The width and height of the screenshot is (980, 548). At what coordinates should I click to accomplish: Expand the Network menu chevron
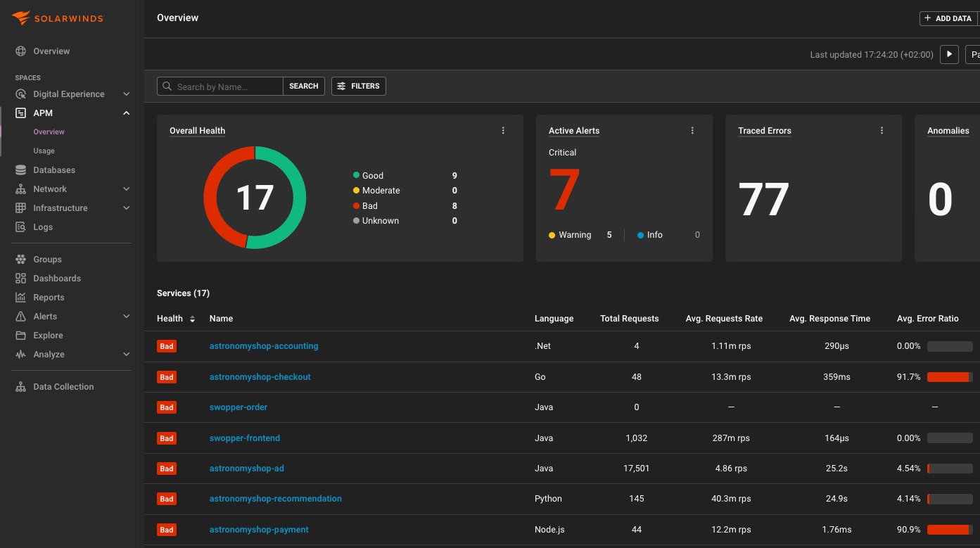point(126,189)
